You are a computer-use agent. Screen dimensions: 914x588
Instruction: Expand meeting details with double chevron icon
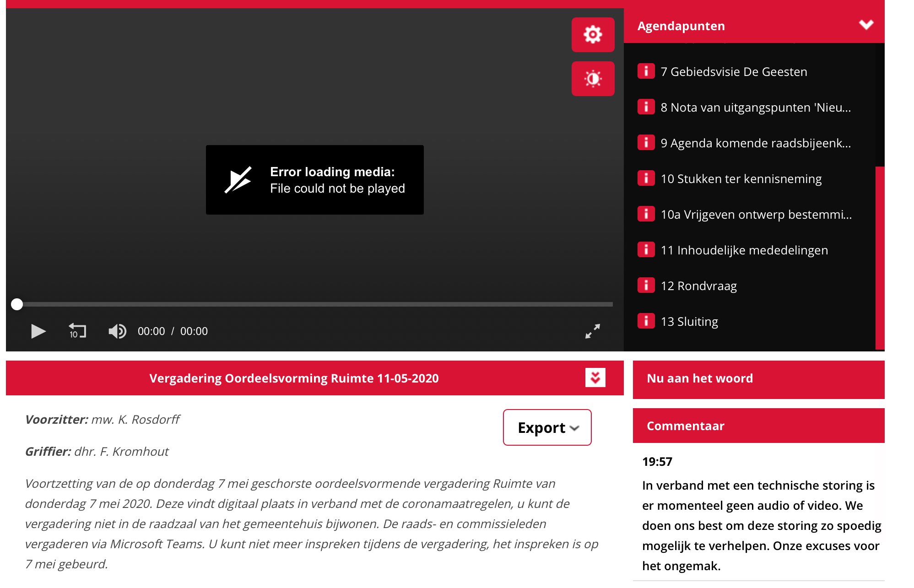coord(595,378)
